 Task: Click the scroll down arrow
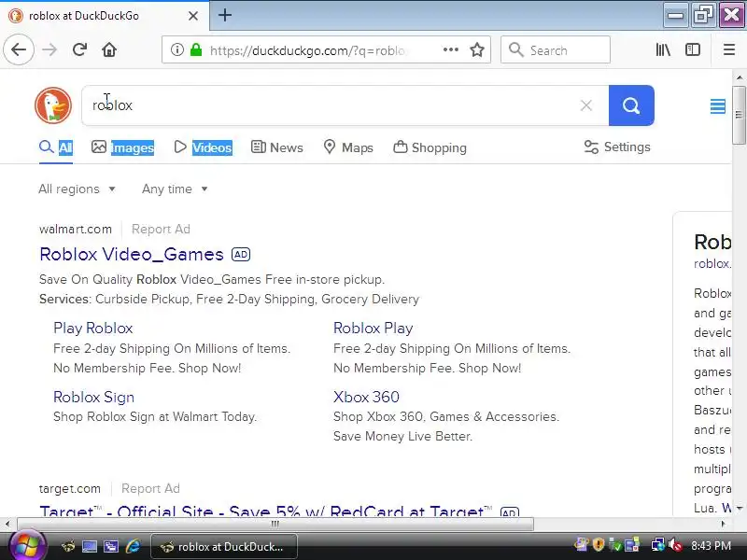[x=739, y=509]
